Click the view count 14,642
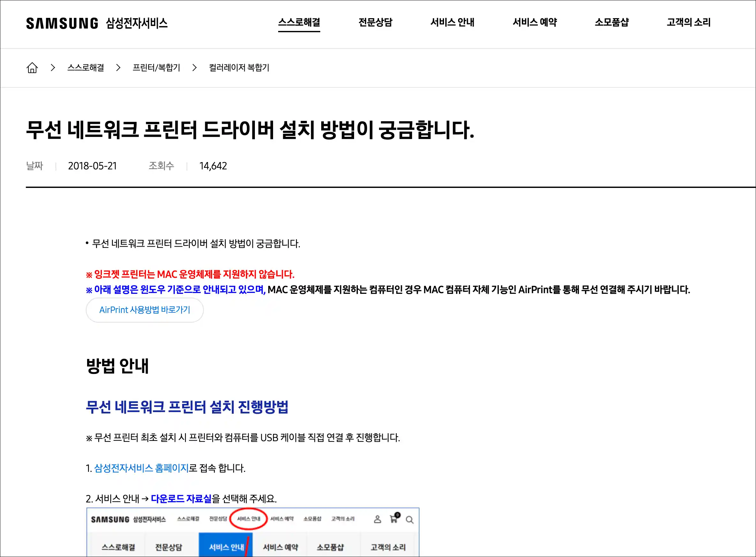This screenshot has width=756, height=557. click(x=213, y=166)
